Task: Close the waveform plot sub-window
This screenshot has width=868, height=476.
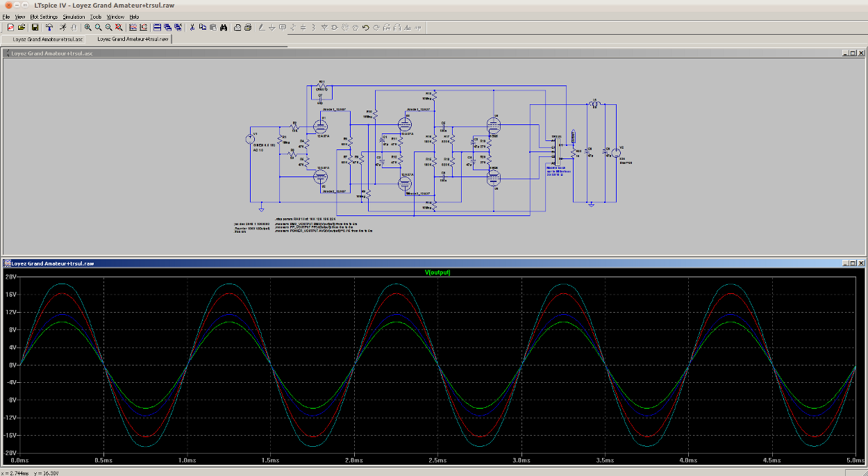Action: [862, 263]
